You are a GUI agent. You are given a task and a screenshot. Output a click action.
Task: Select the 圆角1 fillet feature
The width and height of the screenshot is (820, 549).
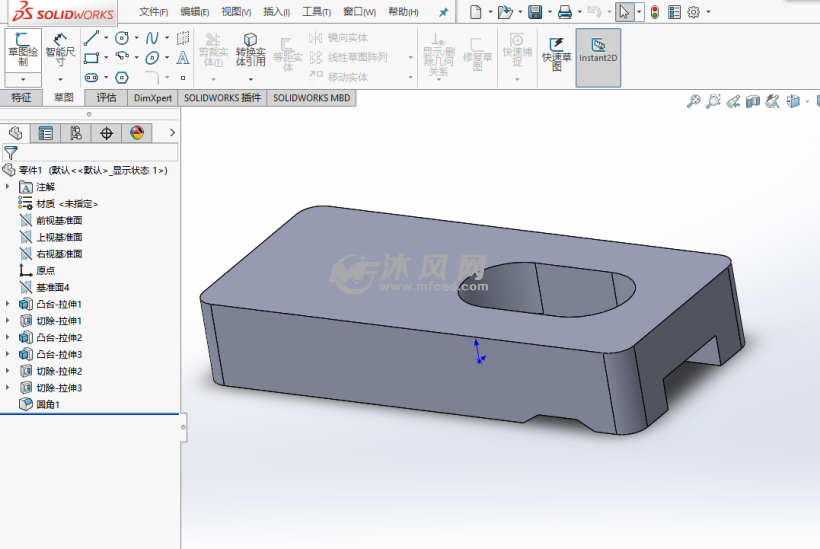[48, 405]
